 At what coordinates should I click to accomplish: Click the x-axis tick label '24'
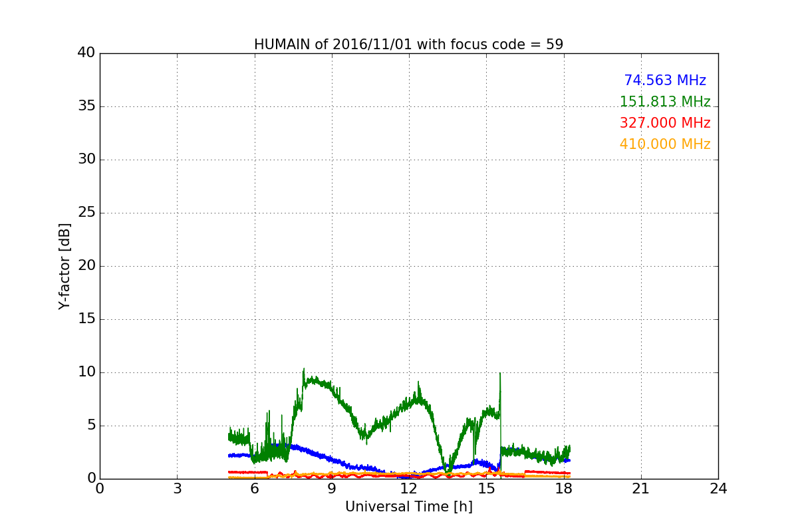coord(718,489)
